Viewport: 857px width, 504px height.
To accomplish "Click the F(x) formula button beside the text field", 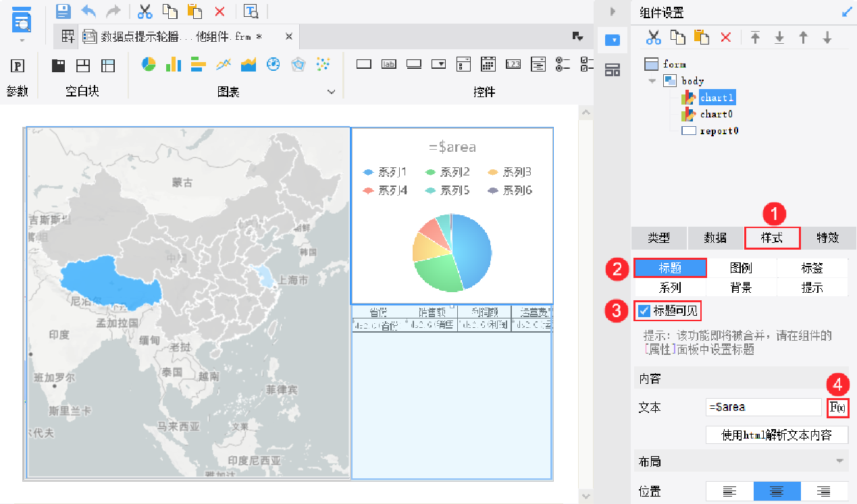I will 838,408.
